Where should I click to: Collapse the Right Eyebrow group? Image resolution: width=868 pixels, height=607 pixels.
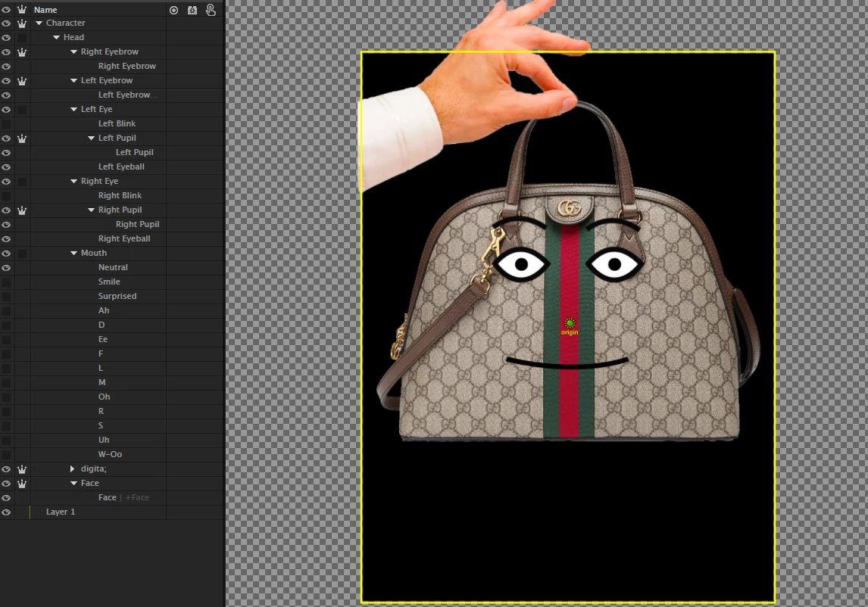73,52
